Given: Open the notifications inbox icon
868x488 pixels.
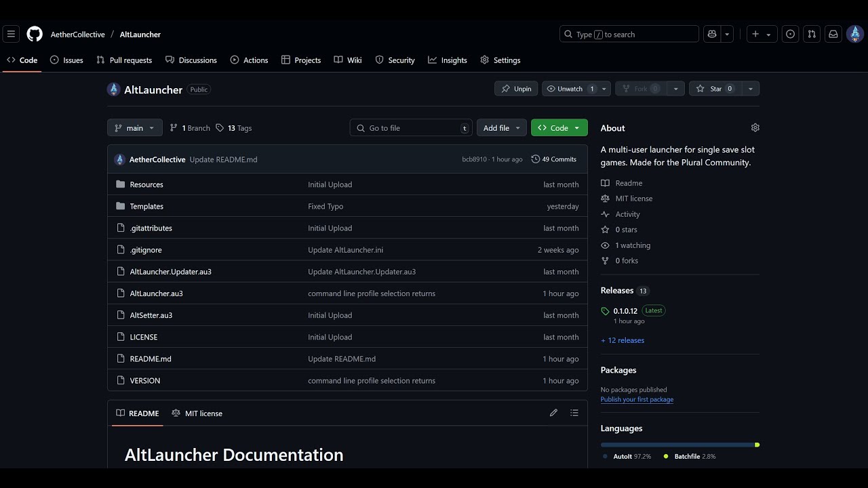Looking at the screenshot, I should (x=833, y=34).
